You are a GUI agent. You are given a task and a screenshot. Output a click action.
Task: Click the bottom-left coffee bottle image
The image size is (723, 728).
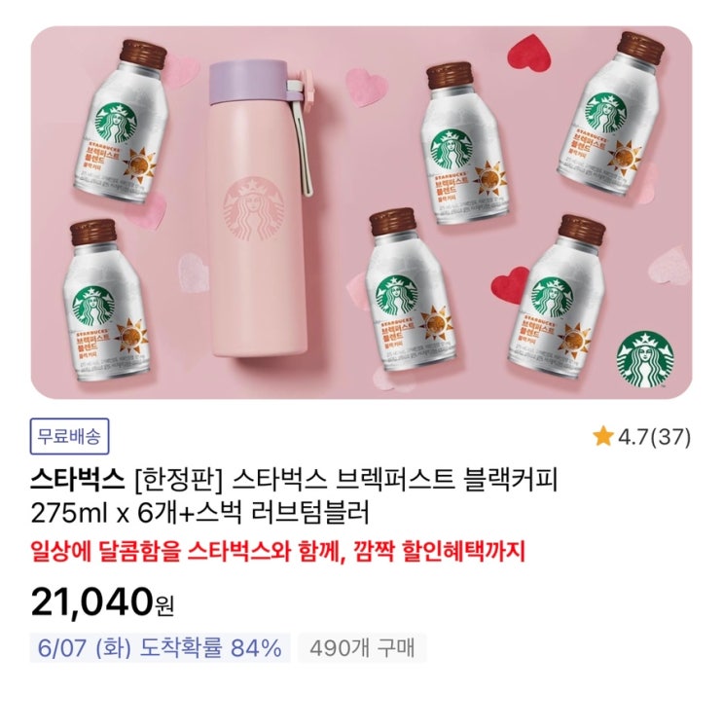[106, 301]
